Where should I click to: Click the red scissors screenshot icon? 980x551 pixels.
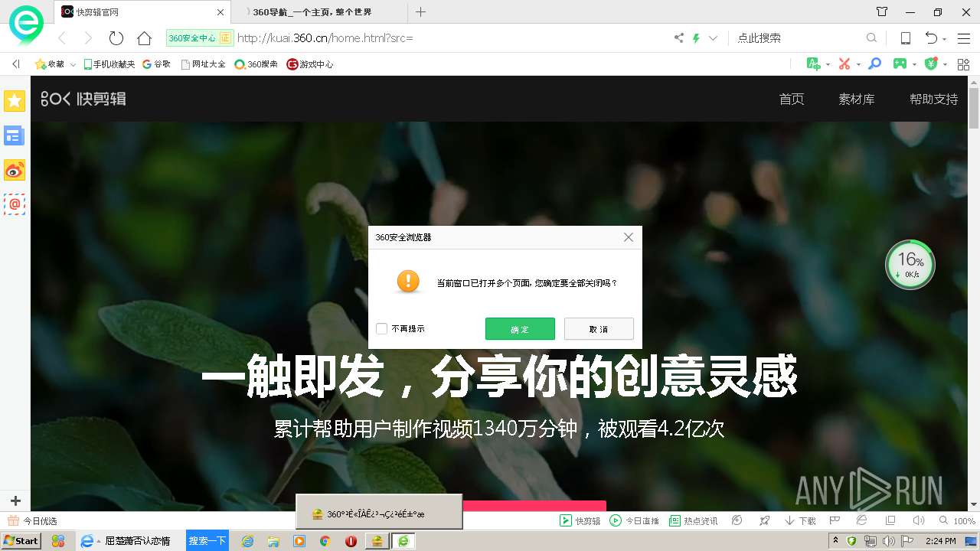[x=844, y=64]
